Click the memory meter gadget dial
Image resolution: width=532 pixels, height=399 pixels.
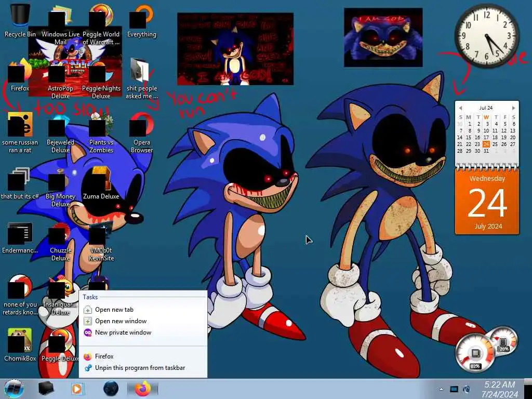(x=503, y=341)
